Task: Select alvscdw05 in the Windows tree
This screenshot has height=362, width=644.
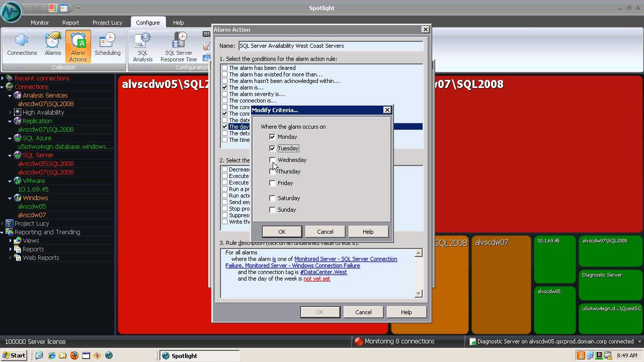Action: [32, 207]
